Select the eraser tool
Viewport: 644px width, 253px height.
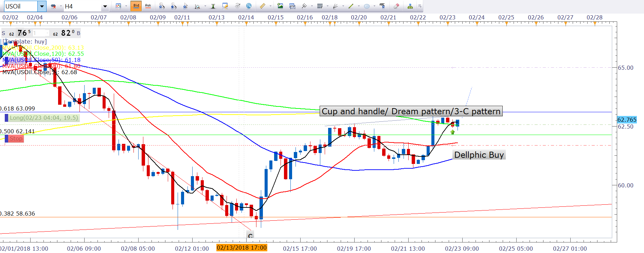tap(396, 6)
